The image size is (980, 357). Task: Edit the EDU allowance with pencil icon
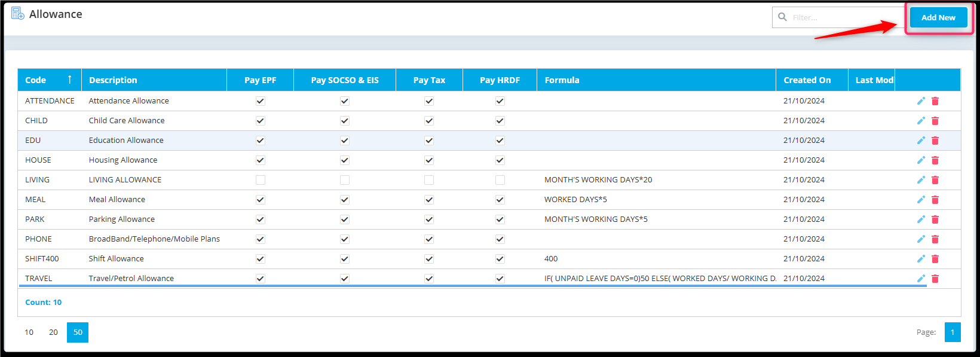(x=921, y=141)
